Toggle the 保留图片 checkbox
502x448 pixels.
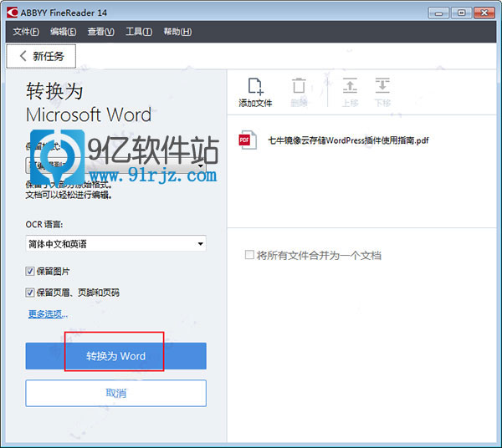31,272
